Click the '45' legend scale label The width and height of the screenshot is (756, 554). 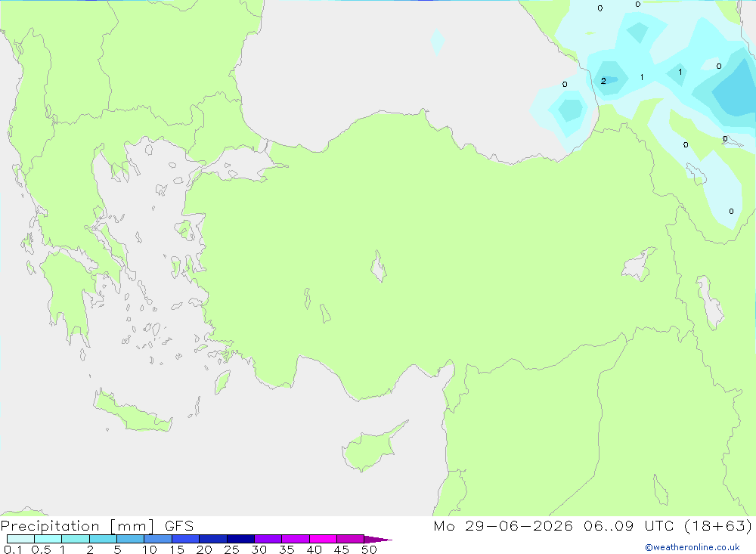(x=342, y=549)
